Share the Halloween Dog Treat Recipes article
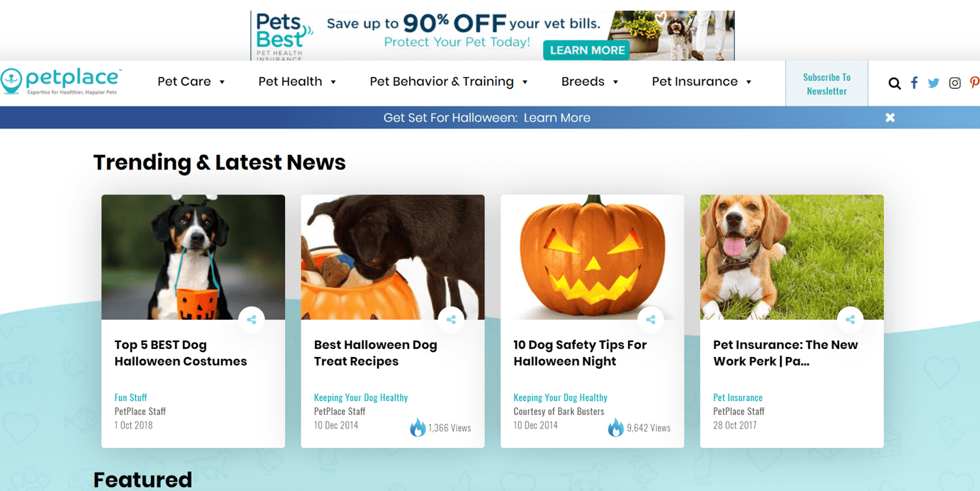The height and width of the screenshot is (491, 980). 451,320
